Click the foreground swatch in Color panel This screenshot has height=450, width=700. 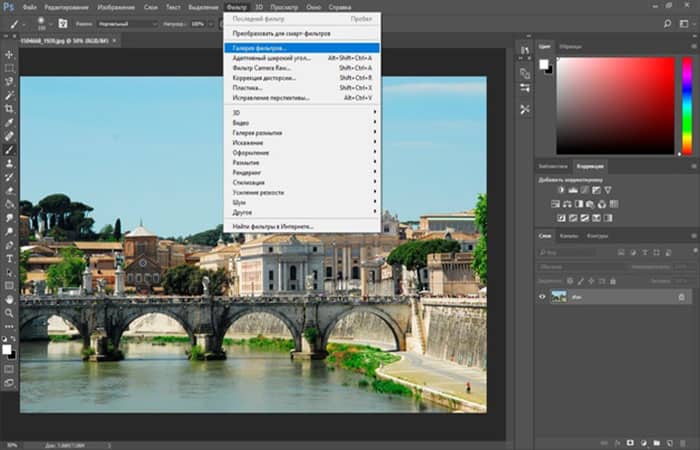[x=543, y=64]
